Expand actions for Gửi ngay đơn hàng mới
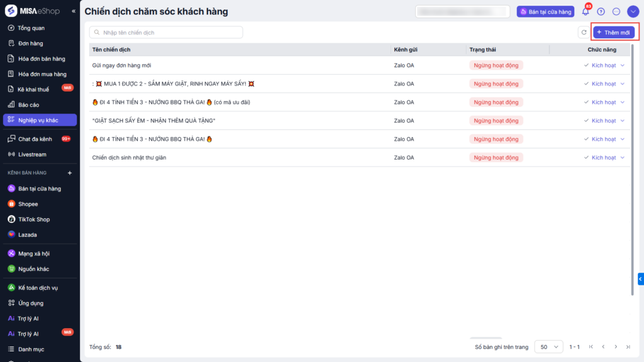The image size is (644, 362). pyautogui.click(x=623, y=65)
